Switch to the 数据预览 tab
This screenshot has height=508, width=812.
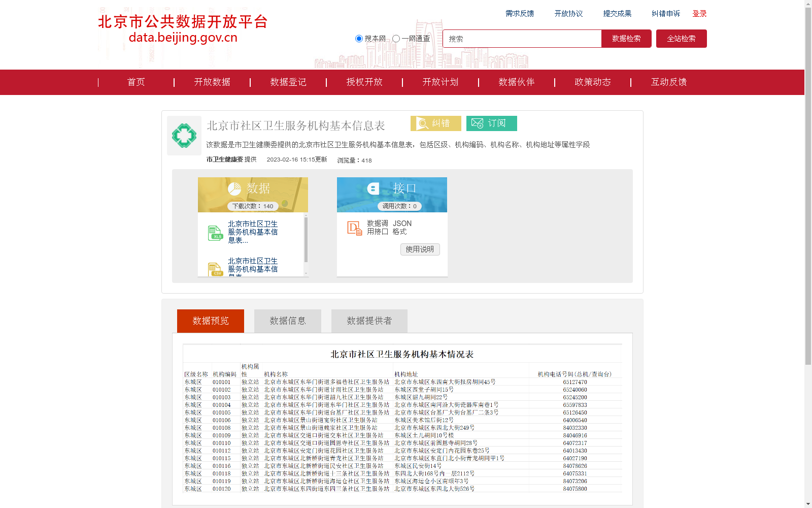pos(211,321)
